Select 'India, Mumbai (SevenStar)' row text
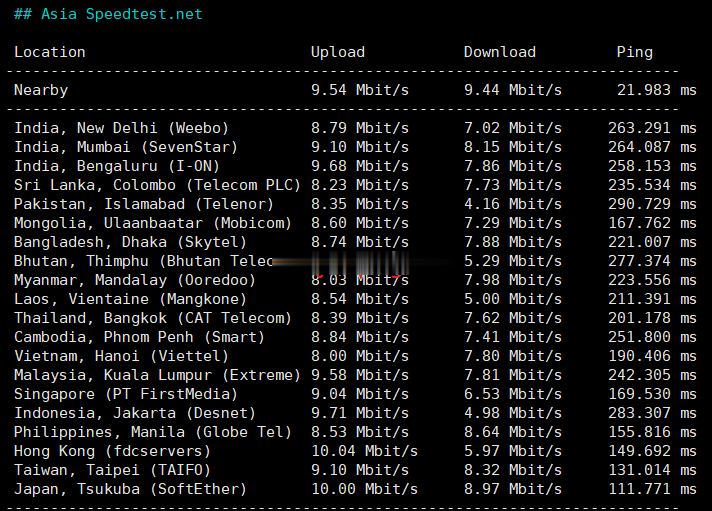 coord(126,147)
